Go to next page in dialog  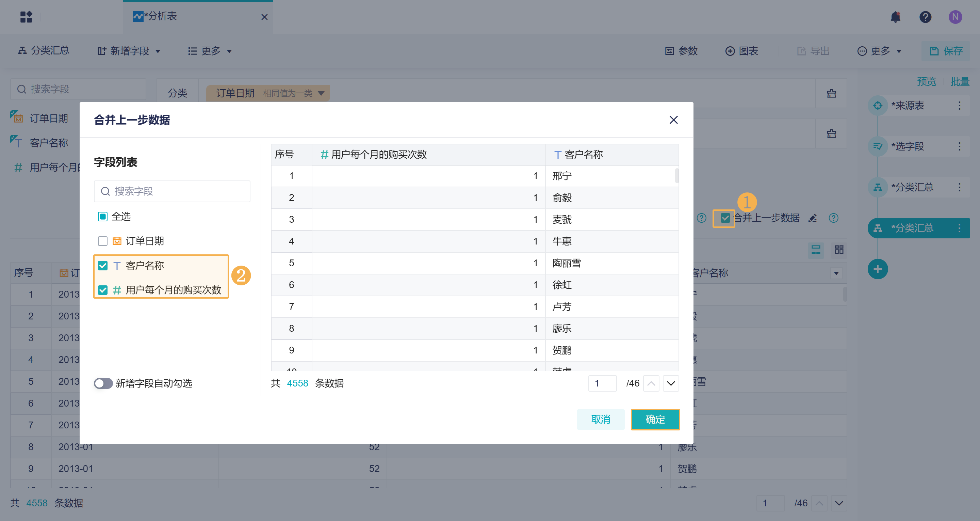click(671, 383)
